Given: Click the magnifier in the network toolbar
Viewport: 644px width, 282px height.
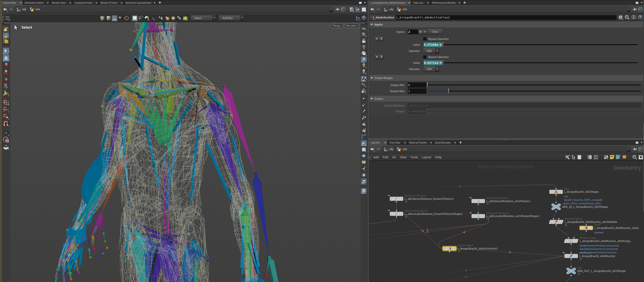Looking at the screenshot, I should coord(634,157).
